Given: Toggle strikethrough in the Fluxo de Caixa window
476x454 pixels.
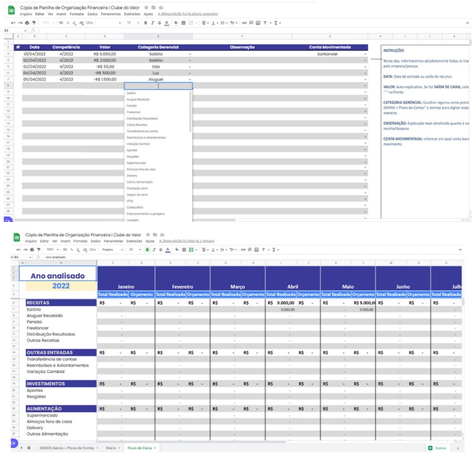Looking at the screenshot, I should pos(160,250).
